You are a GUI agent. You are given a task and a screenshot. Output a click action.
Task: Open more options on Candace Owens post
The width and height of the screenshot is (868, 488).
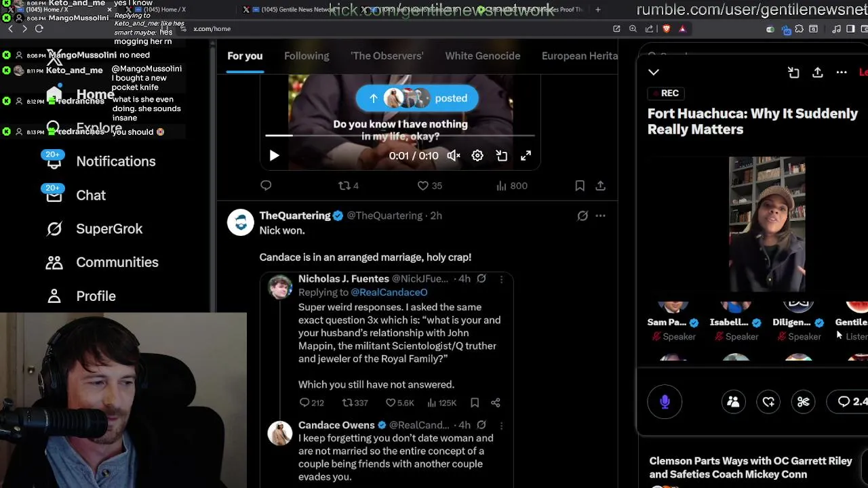pos(501,425)
